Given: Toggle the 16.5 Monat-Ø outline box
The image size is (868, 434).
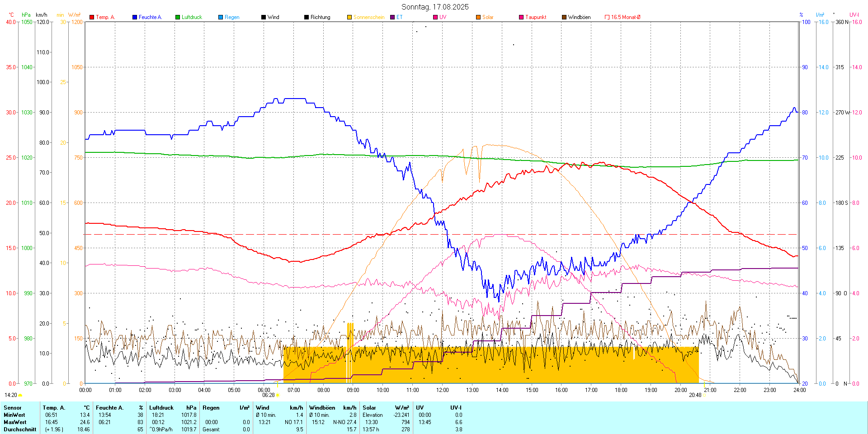Looking at the screenshot, I should (607, 17).
